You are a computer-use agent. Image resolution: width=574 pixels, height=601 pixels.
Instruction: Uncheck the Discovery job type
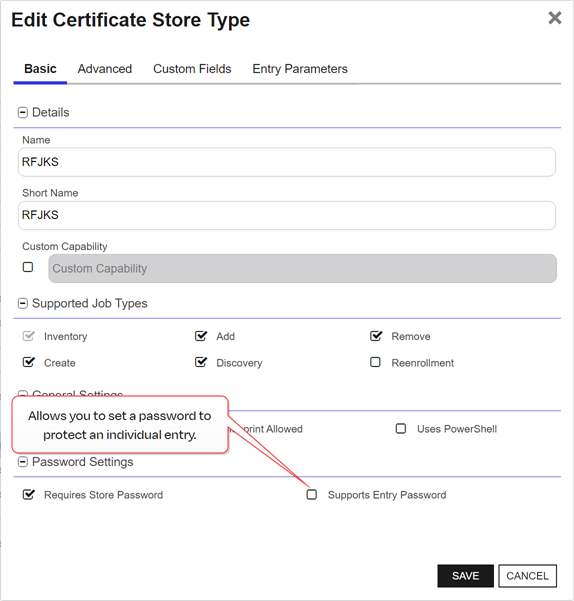click(201, 362)
